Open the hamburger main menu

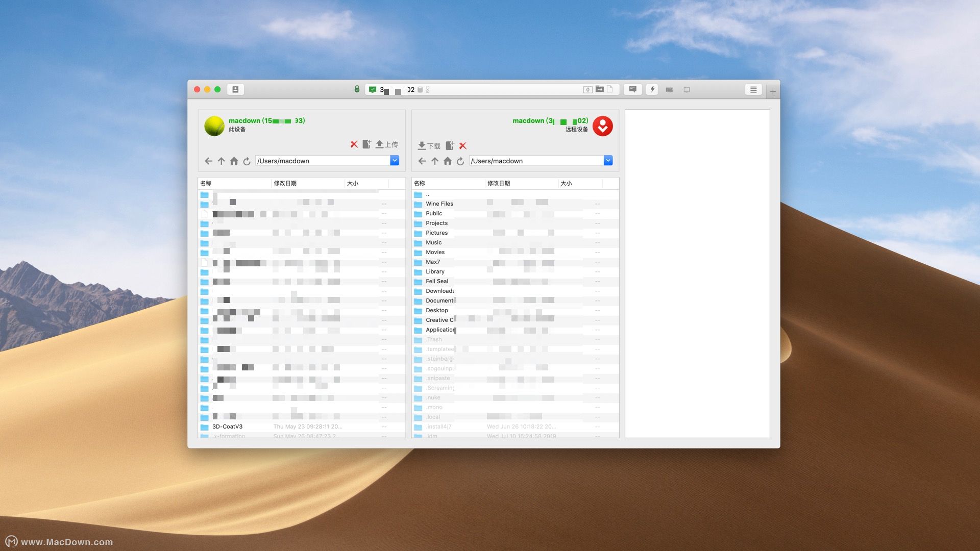[x=753, y=89]
